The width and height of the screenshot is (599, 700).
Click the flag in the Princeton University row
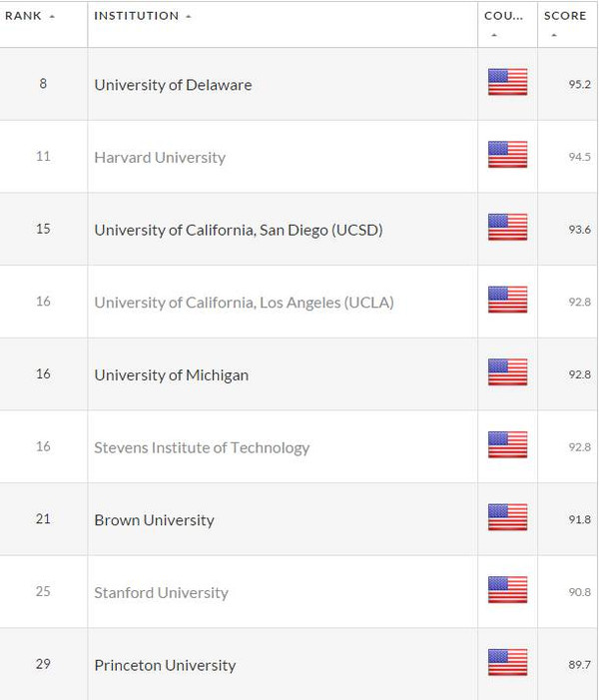[x=507, y=662]
